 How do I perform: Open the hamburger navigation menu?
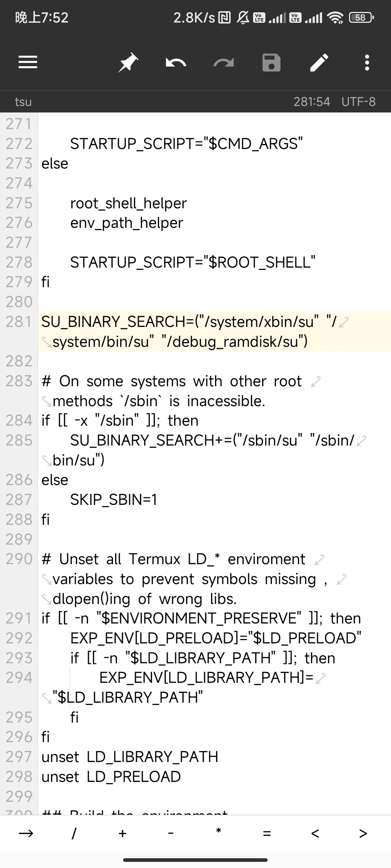pyautogui.click(x=28, y=62)
